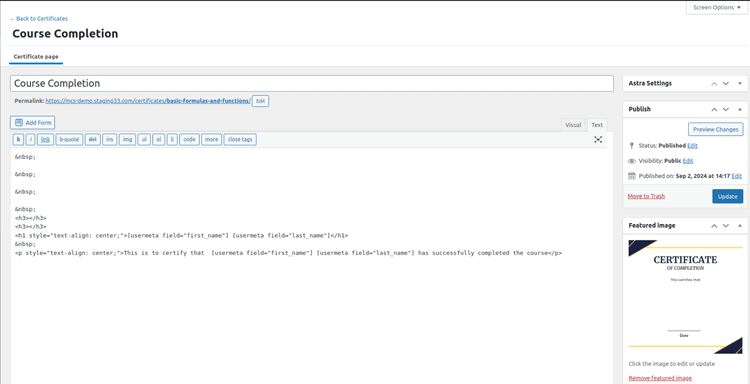The image size is (750, 384).
Task: Click the 'This is to certify' paragraph line
Action: tap(288, 253)
